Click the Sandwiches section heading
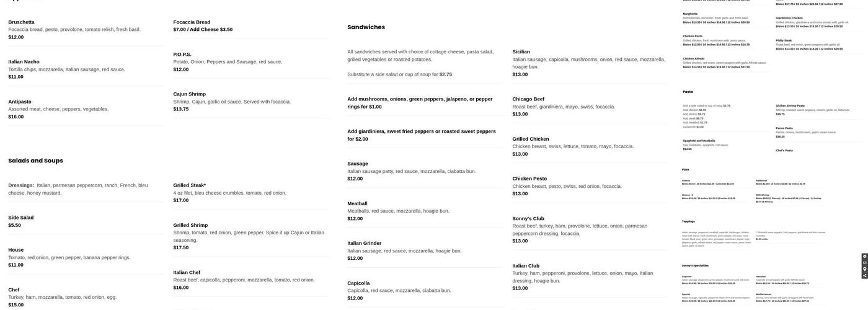Viewport: 868px width, 310px height. [x=366, y=27]
